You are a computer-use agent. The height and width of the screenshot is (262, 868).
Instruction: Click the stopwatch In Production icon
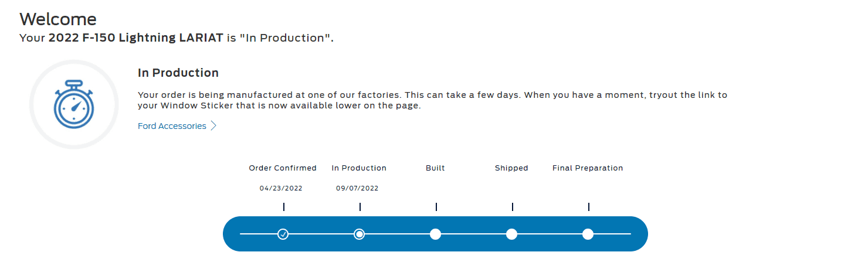click(73, 106)
